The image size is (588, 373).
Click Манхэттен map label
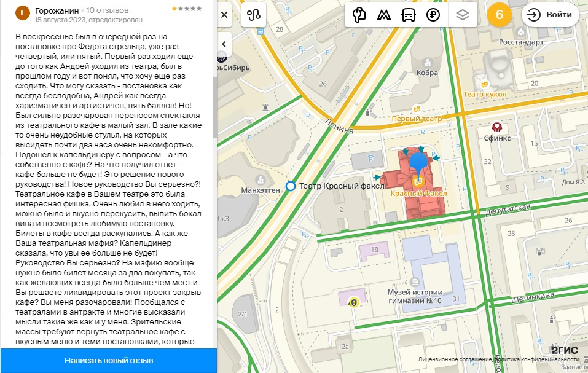tap(261, 190)
